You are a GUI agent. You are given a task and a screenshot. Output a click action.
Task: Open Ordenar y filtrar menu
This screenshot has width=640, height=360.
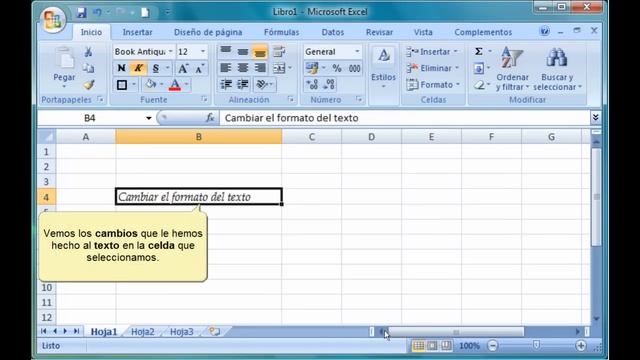[x=512, y=69]
